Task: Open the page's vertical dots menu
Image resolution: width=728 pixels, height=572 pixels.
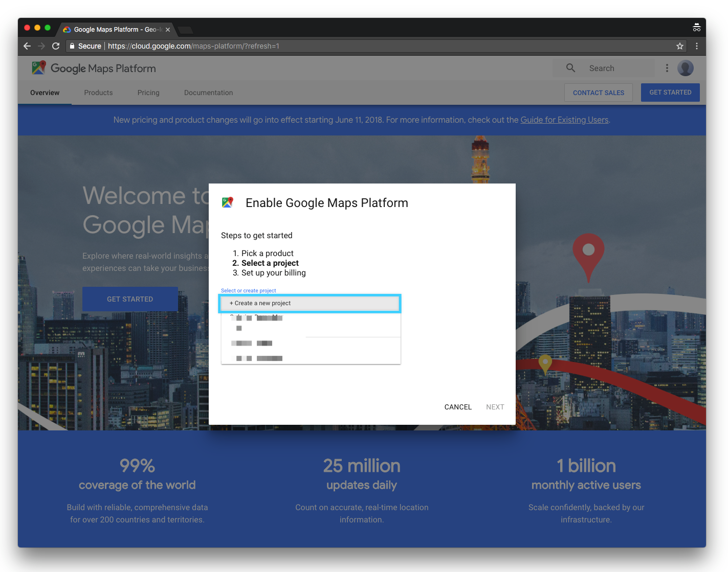Action: point(667,68)
